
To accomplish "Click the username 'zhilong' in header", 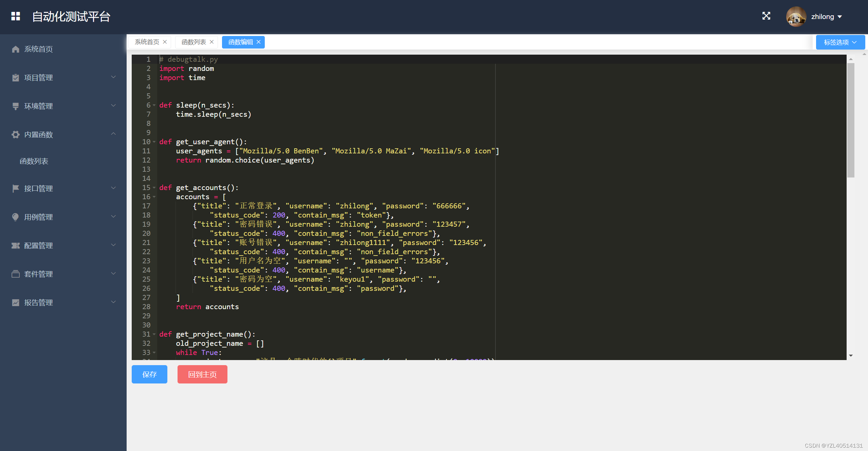I will 823,17.
